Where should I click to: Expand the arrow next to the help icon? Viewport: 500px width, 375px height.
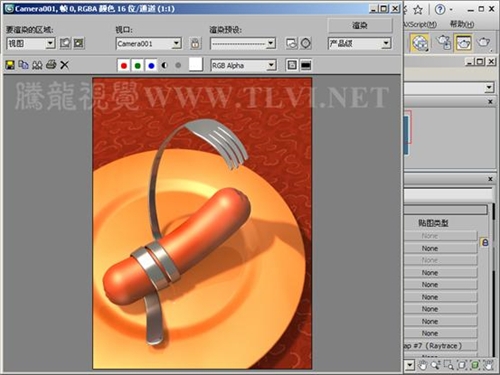451,10
